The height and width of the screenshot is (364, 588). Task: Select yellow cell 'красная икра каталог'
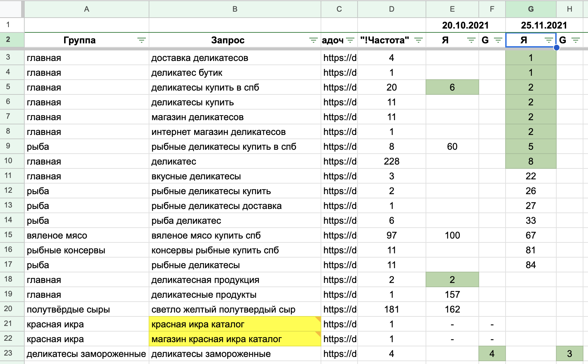tap(235, 324)
